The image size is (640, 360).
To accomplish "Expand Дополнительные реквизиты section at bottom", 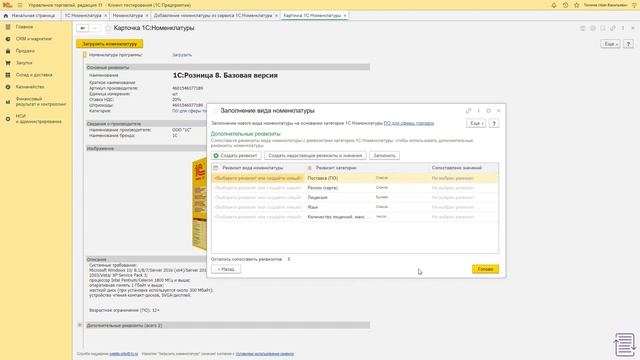I will pos(80,325).
